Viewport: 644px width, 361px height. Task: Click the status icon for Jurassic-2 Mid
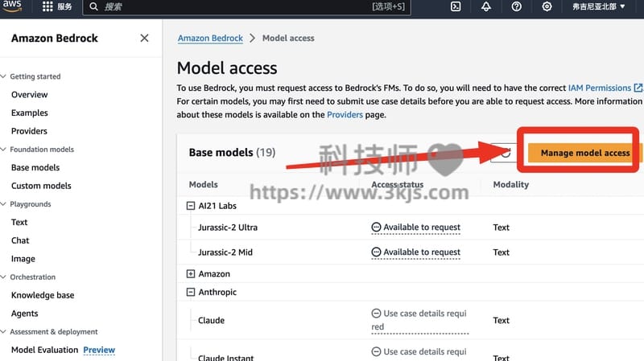pos(376,252)
